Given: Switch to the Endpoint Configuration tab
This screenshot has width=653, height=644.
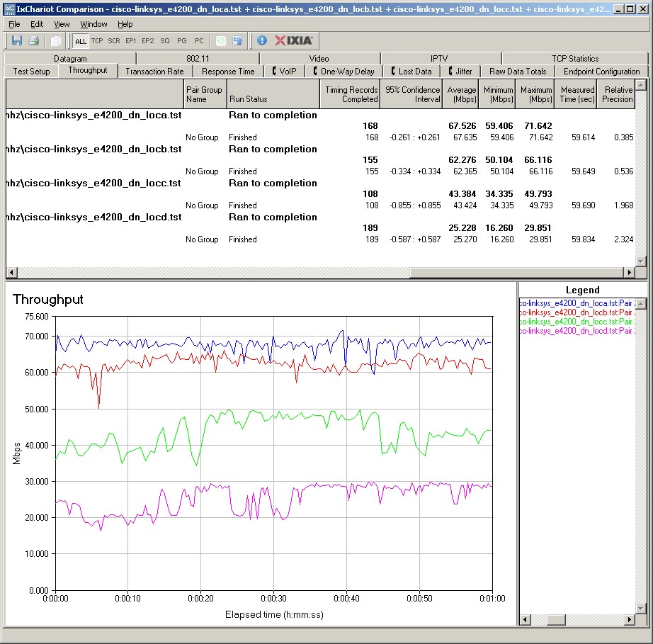Looking at the screenshot, I should pyautogui.click(x=602, y=72).
